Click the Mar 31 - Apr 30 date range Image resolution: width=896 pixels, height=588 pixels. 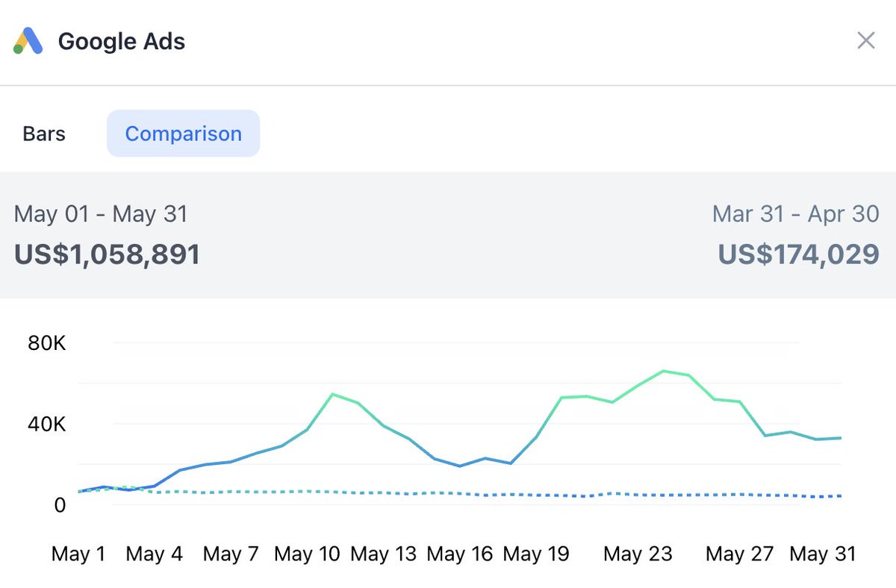coord(796,214)
